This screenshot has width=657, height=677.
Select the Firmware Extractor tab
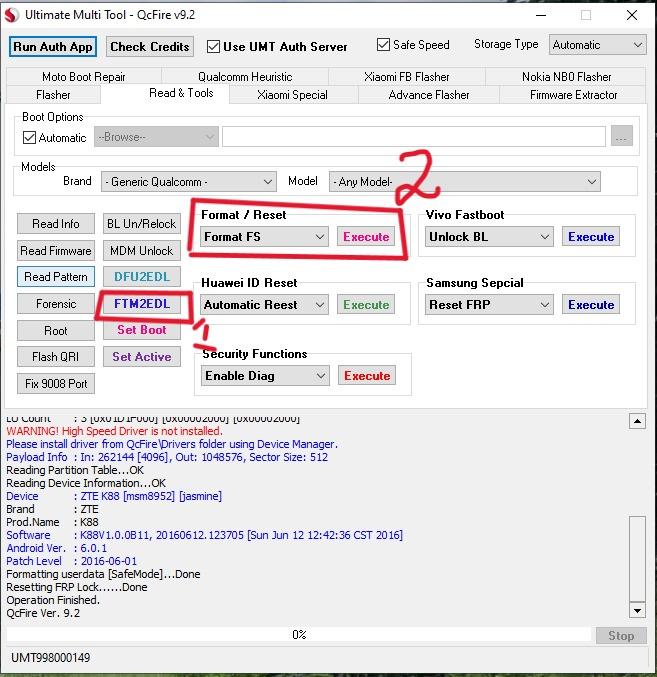point(573,95)
